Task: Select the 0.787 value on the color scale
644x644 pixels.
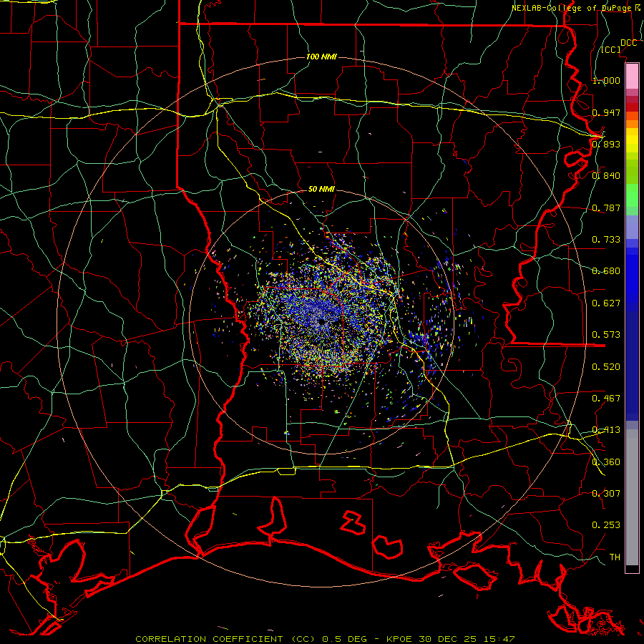Action: point(606,208)
